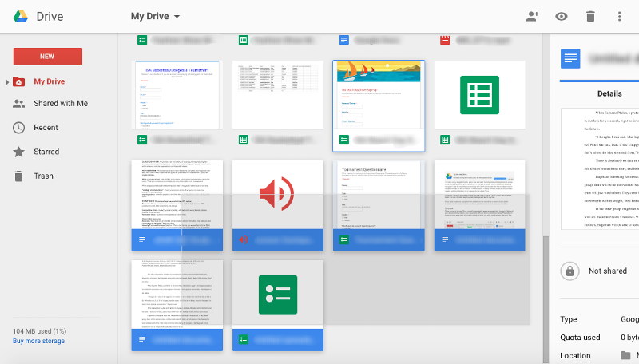
Task: Click the red My Drive folder icon
Action: tap(18, 81)
